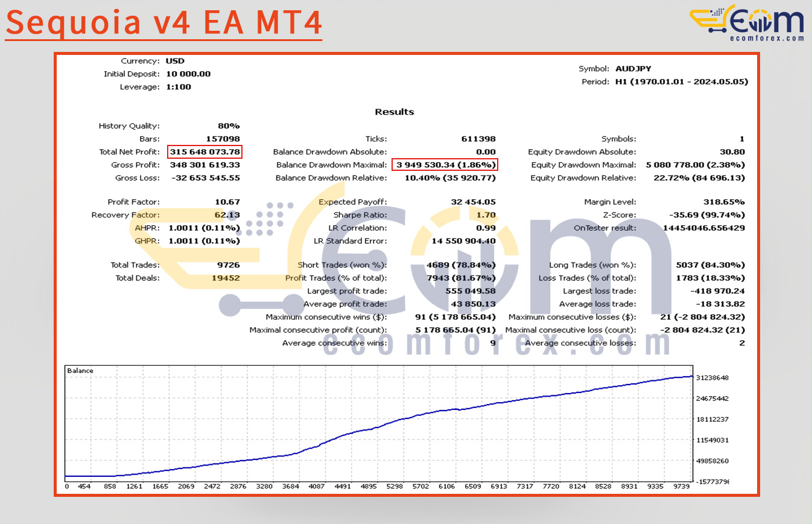
Task: Select Initial Deposit value 10 000.00
Action: 188,74
